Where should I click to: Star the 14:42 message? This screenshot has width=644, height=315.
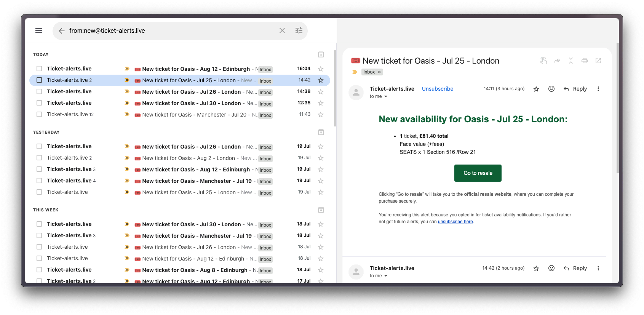536,269
